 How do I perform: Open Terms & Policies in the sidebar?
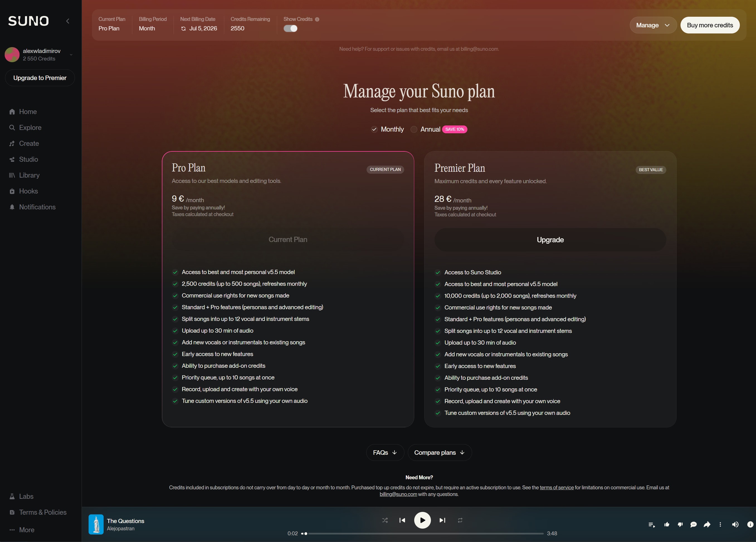(38, 512)
